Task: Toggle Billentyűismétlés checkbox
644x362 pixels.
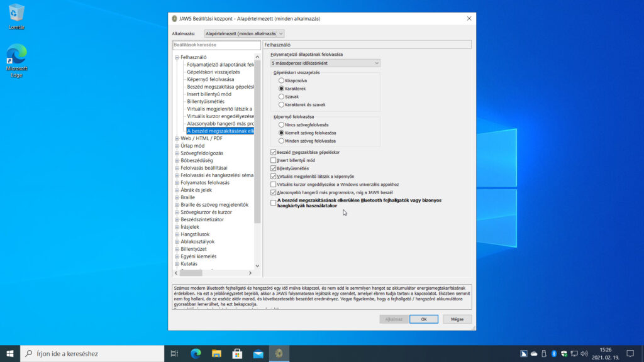Action: 274,168
